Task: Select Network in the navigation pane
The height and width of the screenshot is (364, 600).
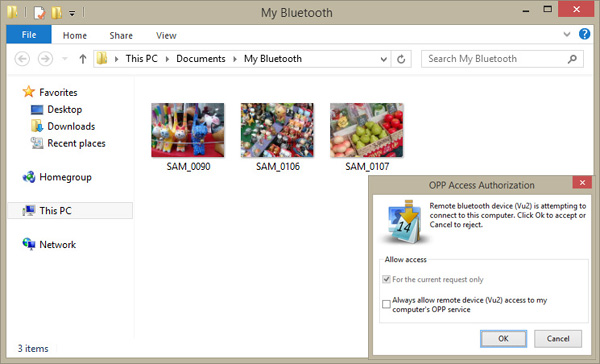Action: pyautogui.click(x=58, y=245)
